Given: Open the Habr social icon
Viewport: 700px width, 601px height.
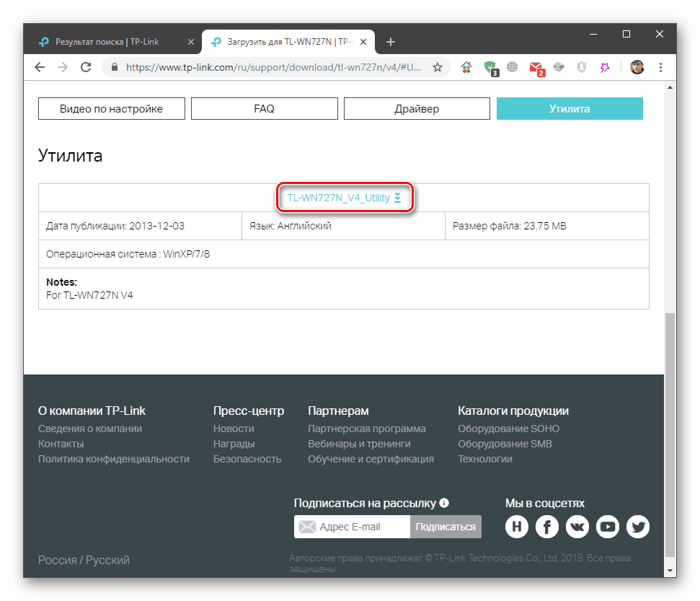Looking at the screenshot, I should click(517, 527).
